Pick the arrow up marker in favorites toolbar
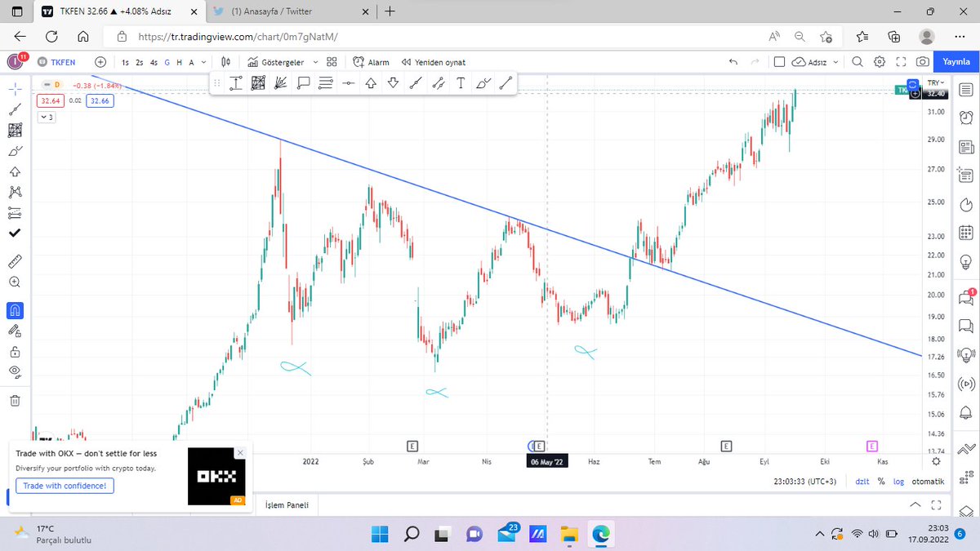Viewport: 980px width, 551px height. pos(371,82)
